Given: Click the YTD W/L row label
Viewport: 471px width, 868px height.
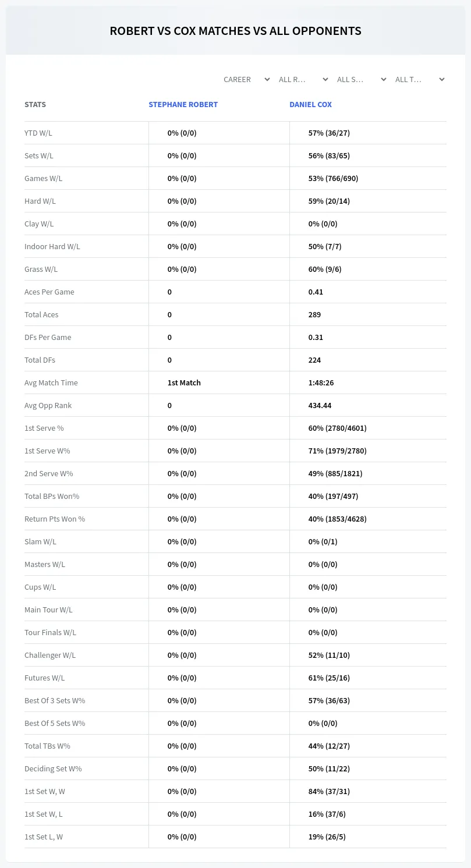Looking at the screenshot, I should (x=38, y=133).
